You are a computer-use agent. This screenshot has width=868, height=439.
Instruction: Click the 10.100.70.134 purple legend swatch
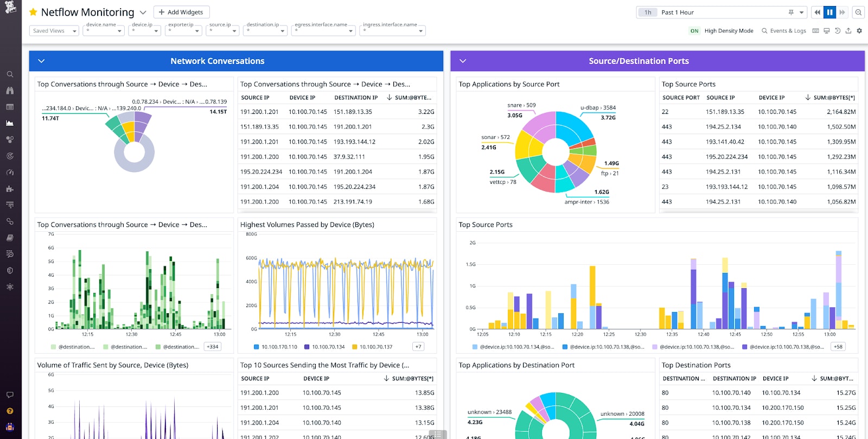click(307, 347)
